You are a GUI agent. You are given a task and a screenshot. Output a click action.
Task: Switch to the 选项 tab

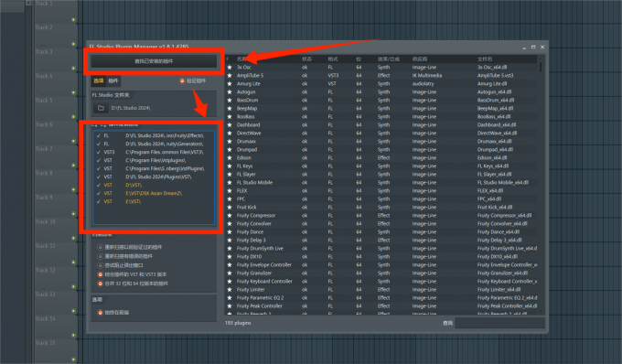(99, 80)
